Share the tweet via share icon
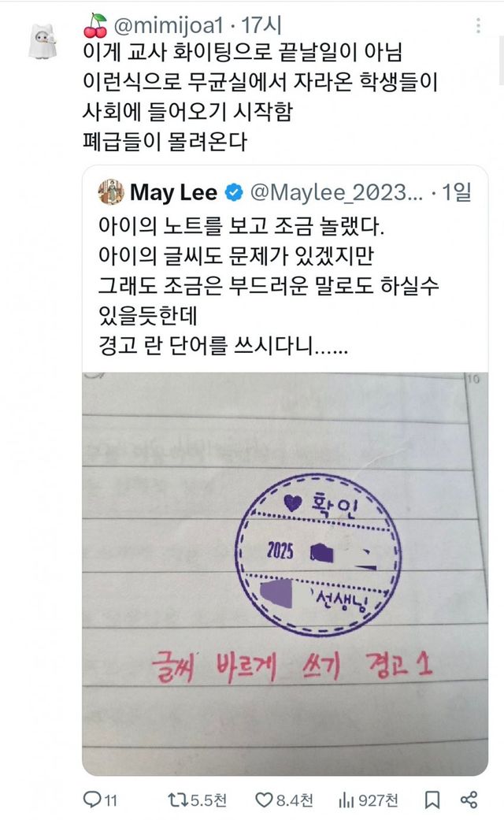This screenshot has height=820, width=504. pyautogui.click(x=469, y=800)
